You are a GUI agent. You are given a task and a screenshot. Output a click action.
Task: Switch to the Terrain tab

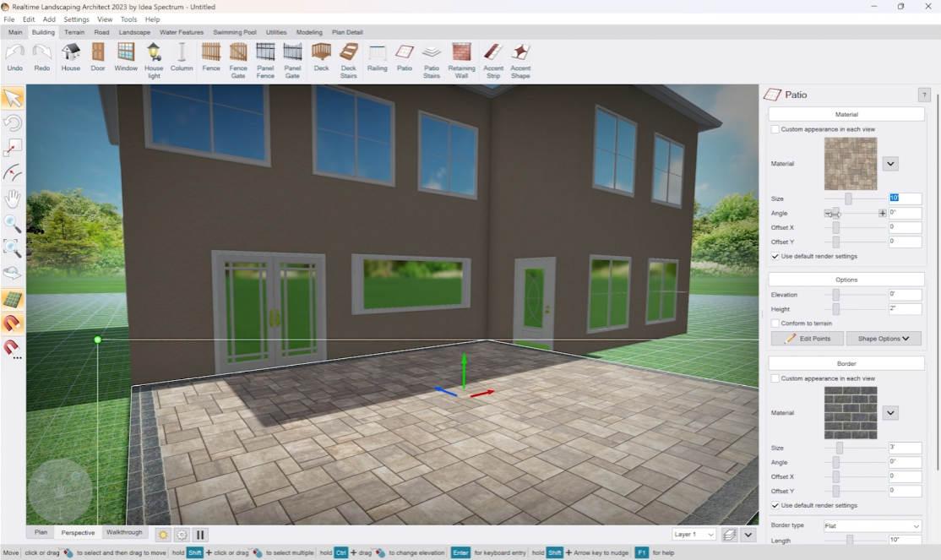tap(74, 32)
